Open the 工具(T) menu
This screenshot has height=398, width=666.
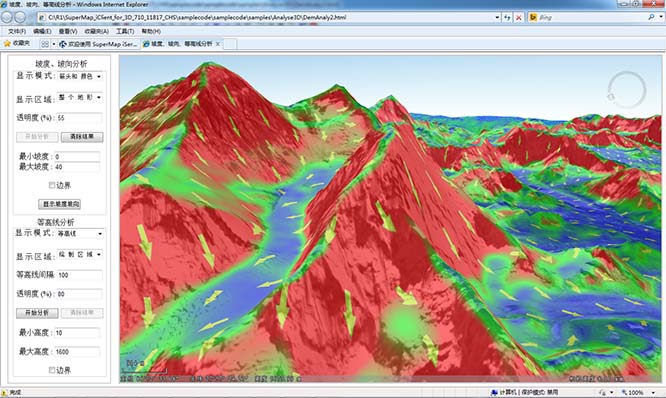tap(125, 31)
